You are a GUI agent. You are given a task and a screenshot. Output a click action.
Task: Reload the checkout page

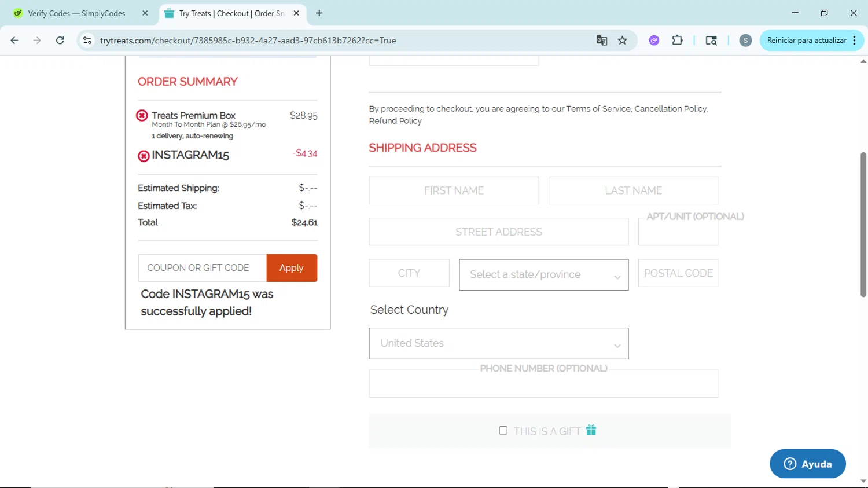tap(60, 41)
